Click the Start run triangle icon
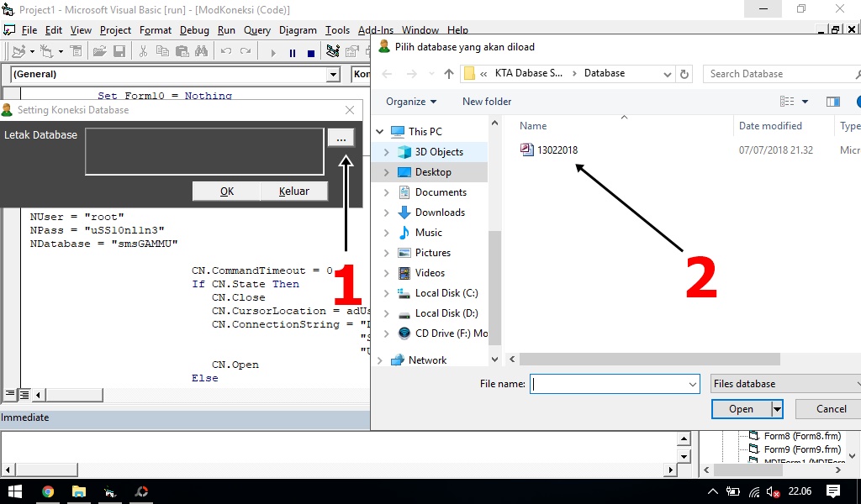The height and width of the screenshot is (504, 861). (273, 53)
